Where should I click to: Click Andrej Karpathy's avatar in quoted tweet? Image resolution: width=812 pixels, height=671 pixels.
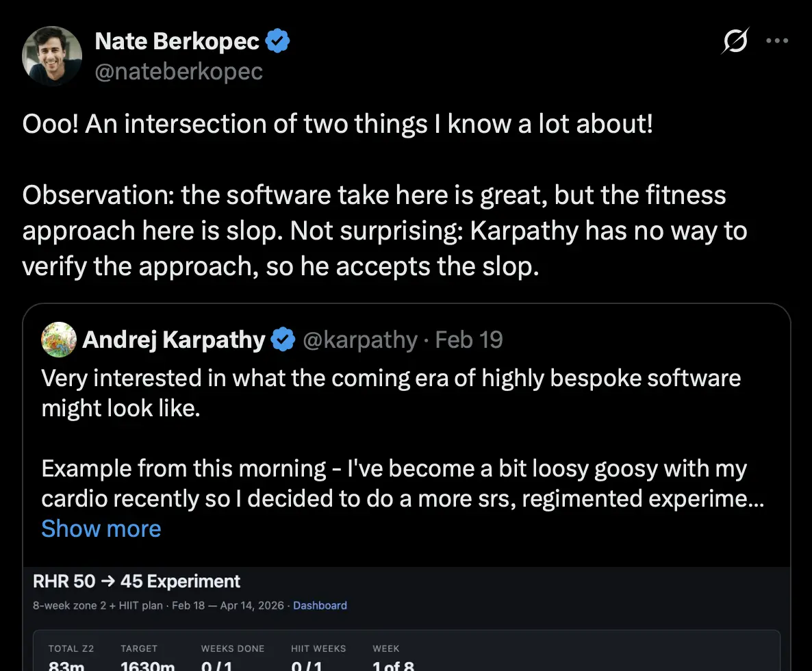pos(58,340)
